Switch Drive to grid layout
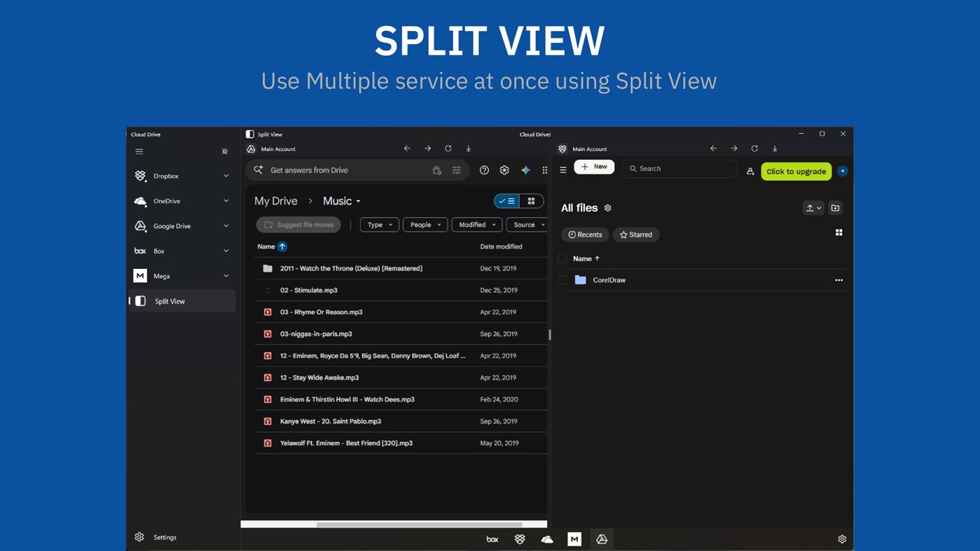980x551 pixels. pyautogui.click(x=531, y=201)
